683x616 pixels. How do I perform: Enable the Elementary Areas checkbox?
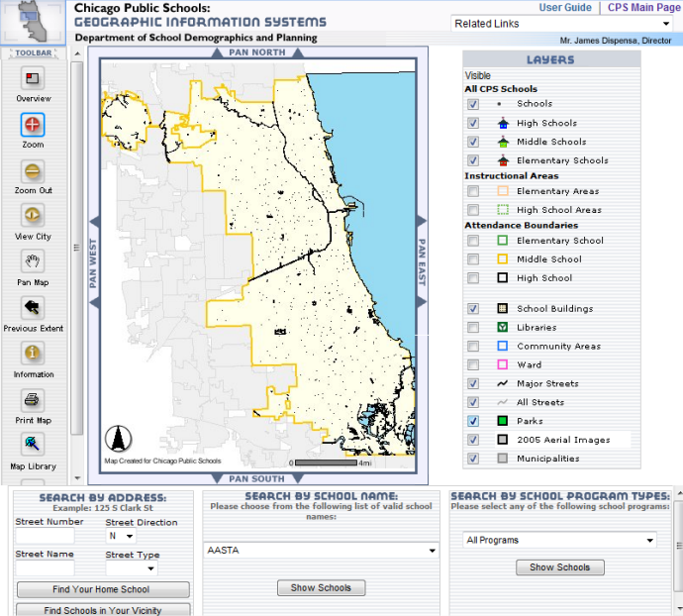[x=473, y=191]
